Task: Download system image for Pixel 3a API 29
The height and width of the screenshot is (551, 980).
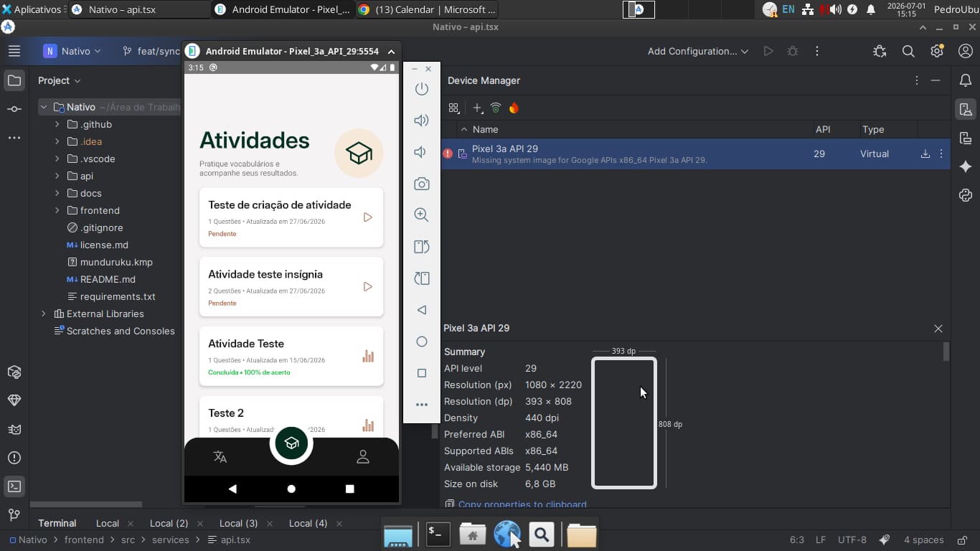Action: click(x=925, y=154)
